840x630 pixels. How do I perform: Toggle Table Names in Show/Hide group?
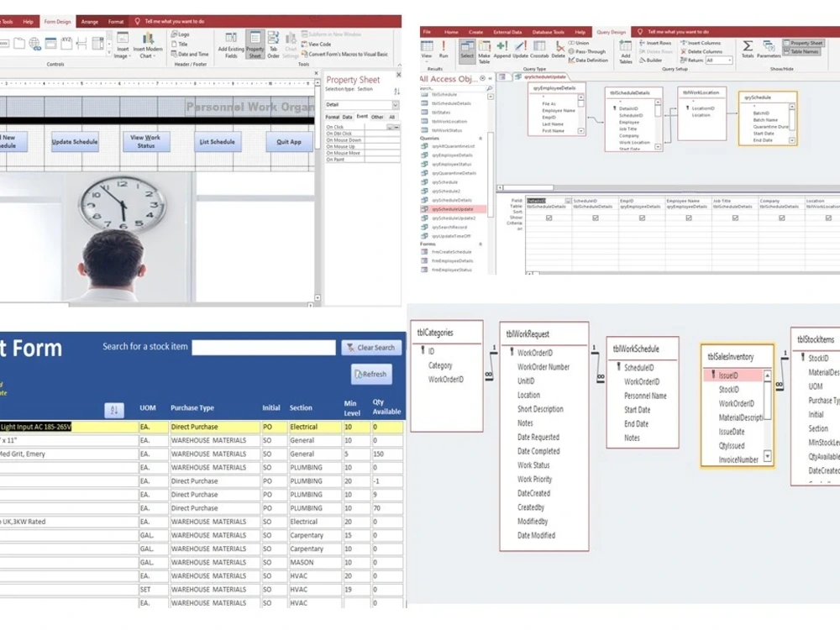tap(801, 52)
